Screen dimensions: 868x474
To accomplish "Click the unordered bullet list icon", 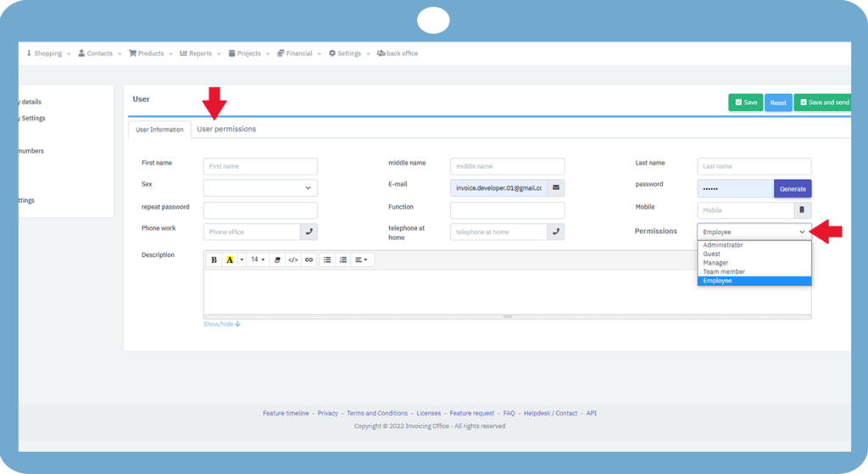I will [x=327, y=259].
